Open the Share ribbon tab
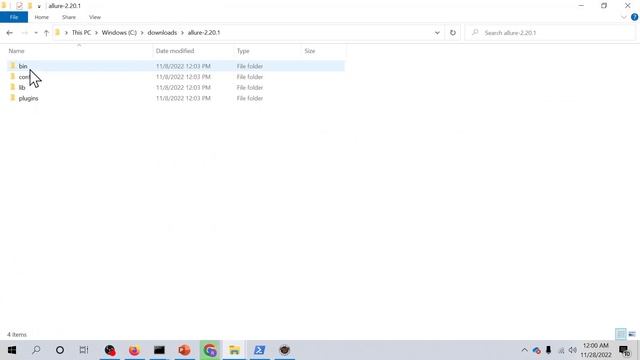The width and height of the screenshot is (640, 360). 69,17
